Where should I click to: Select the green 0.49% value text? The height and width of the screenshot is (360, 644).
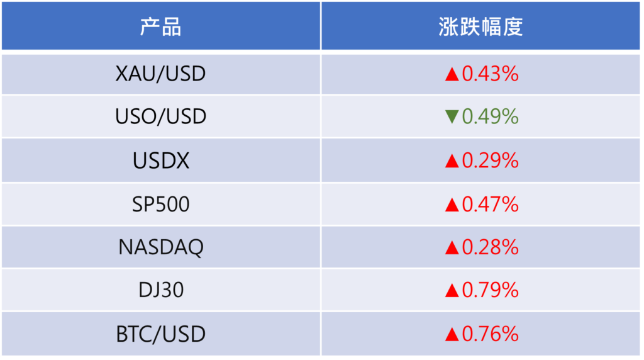coord(491,116)
